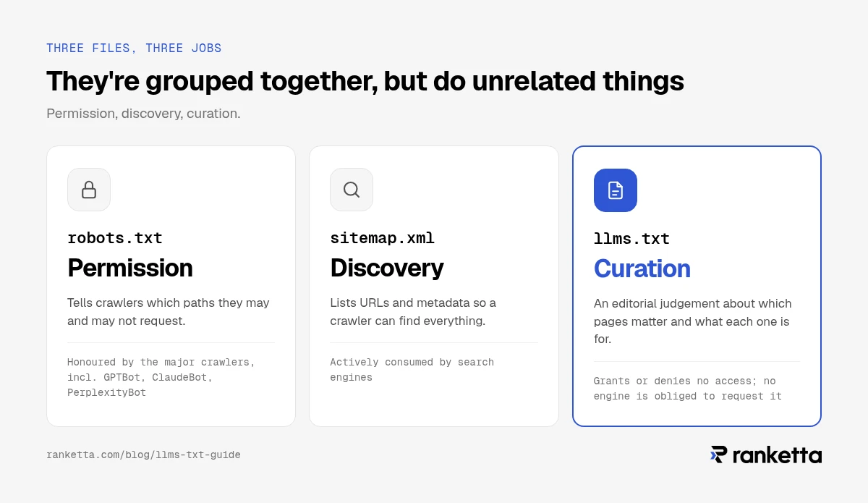Click the magnifier icon on the sitemap.xml card

point(352,190)
